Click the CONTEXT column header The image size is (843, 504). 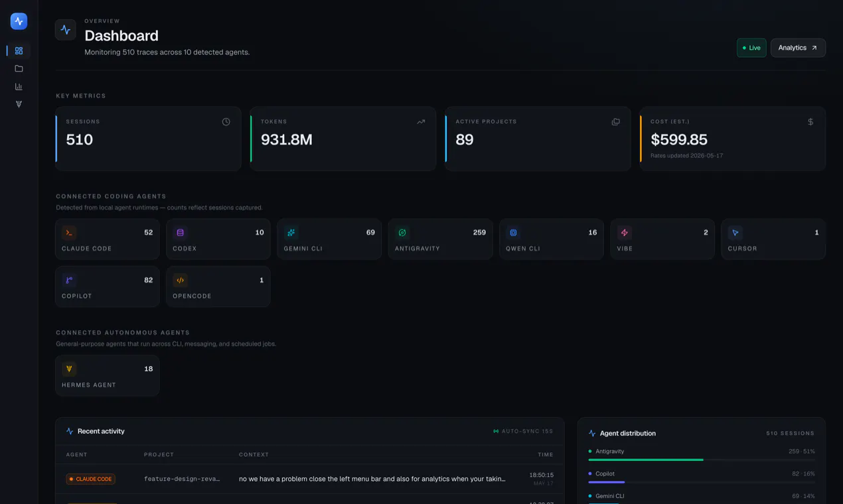pos(254,454)
